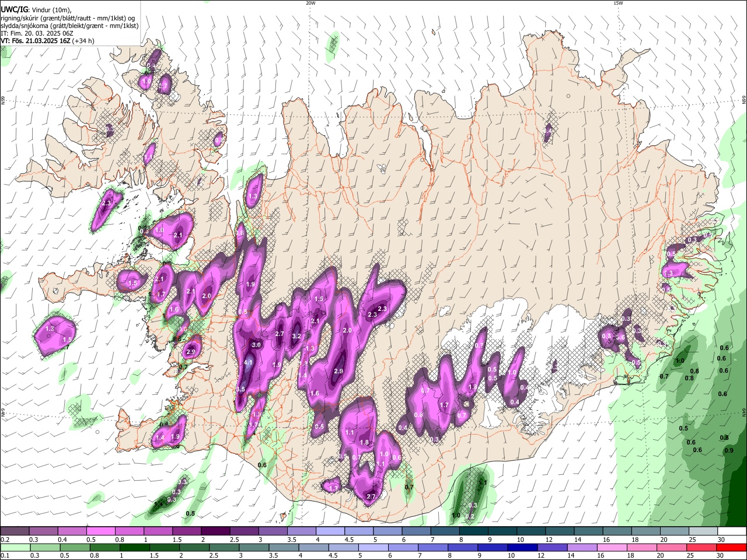The width and height of the screenshot is (747, 560).
Task: Select the 3.0 precipitation value on the map
Action: point(256,345)
